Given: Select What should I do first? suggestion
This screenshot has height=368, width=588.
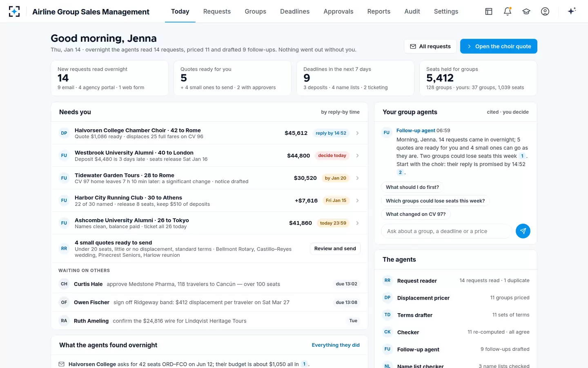Looking at the screenshot, I should point(412,187).
